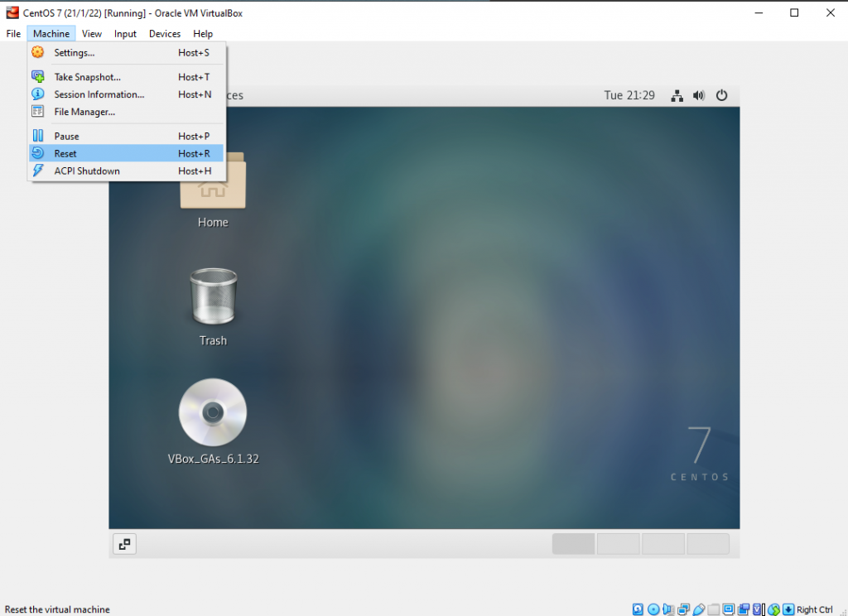Click the VBox_GAs_6.1.32 label text

click(x=213, y=460)
